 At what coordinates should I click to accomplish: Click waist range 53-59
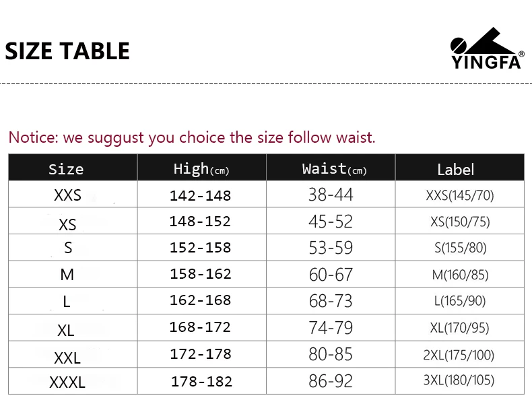[331, 248]
